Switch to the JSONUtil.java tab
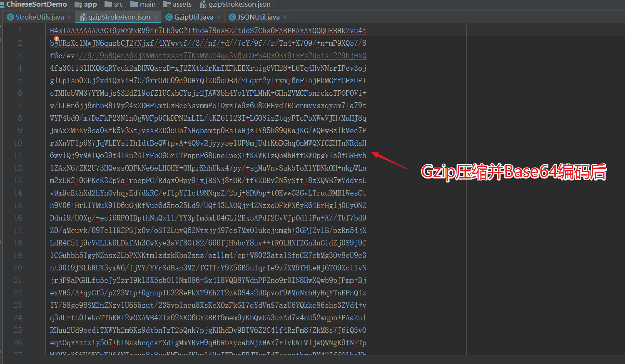The image size is (625, 364). (x=258, y=17)
